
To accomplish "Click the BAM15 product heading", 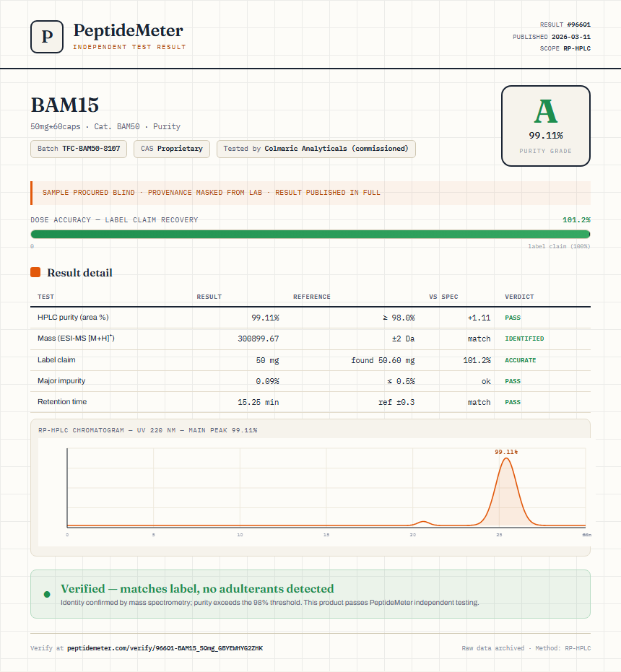I will tap(65, 105).
